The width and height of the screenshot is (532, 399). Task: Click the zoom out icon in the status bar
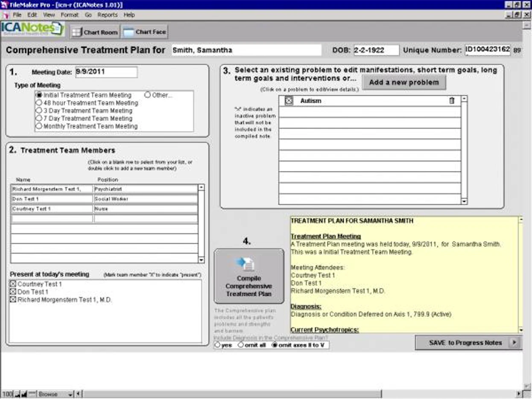pyautogui.click(x=18, y=394)
